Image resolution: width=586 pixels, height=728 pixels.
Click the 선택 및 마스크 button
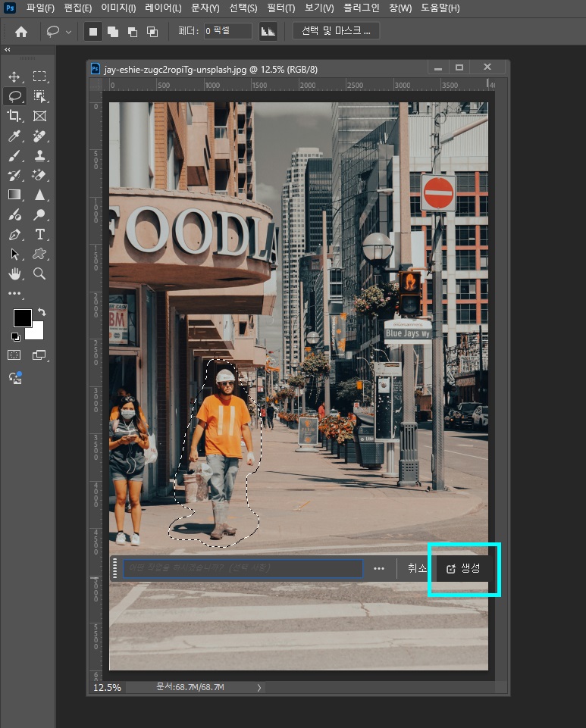(x=336, y=31)
